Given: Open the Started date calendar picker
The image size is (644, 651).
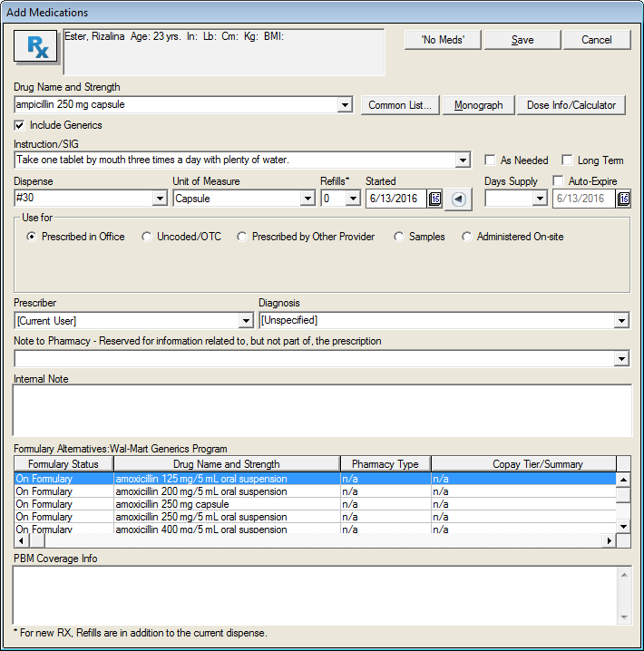Looking at the screenshot, I should click(x=434, y=199).
